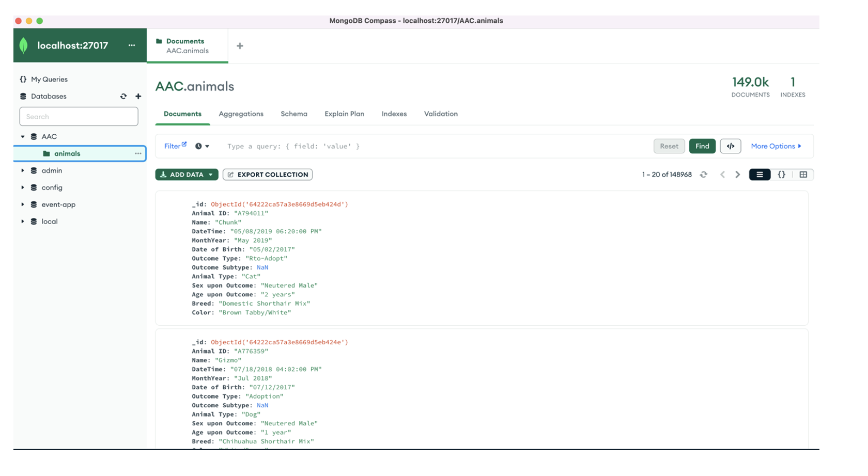Click the MongoDB leaf logo icon
This screenshot has width=868, height=476.
[x=24, y=45]
